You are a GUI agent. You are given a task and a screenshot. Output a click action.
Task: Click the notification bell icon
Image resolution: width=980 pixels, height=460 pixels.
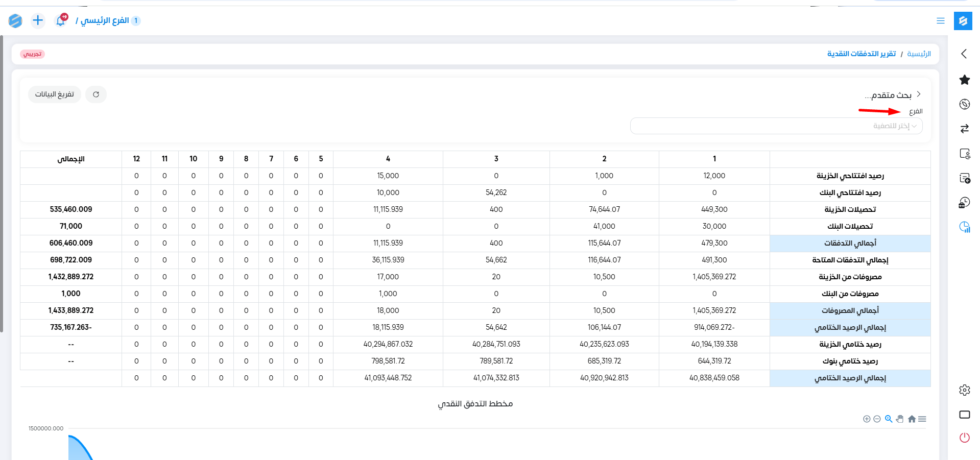coord(61,20)
